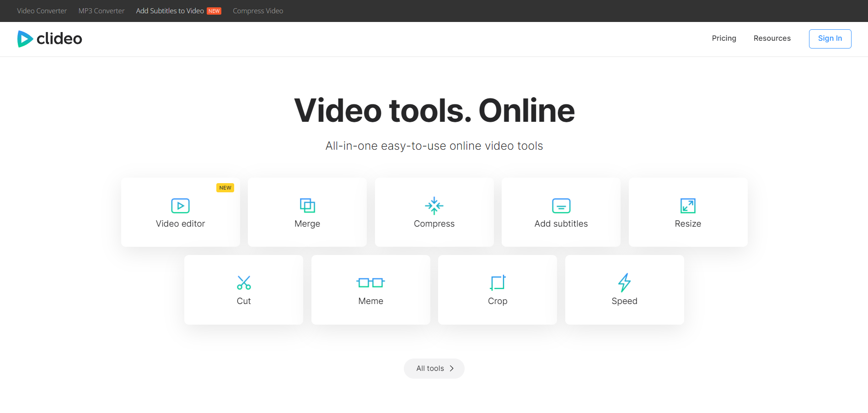
Task: Choose the Crop tool label
Action: (x=498, y=301)
